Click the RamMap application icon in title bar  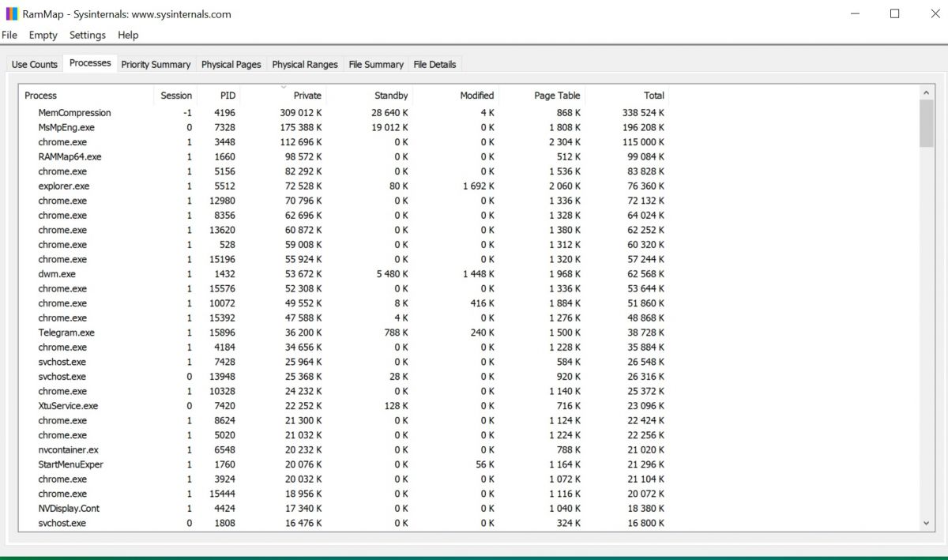12,13
